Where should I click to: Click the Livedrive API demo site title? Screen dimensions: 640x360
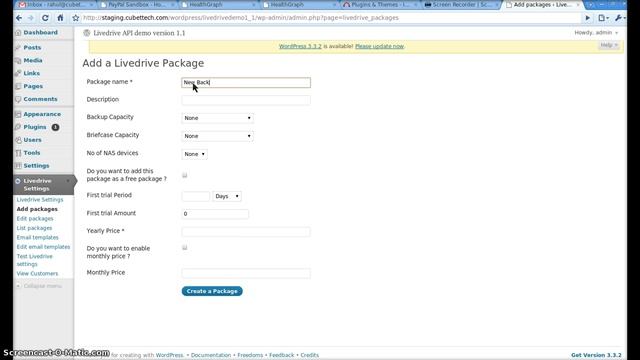[x=139, y=33]
